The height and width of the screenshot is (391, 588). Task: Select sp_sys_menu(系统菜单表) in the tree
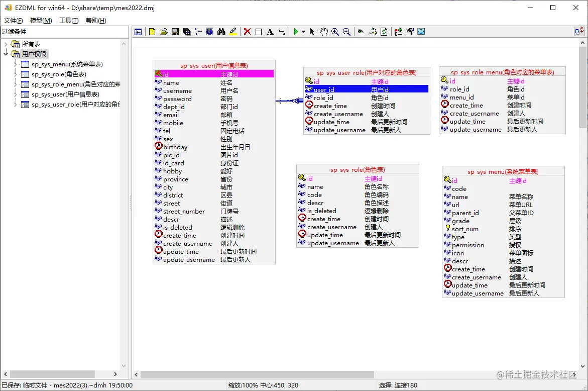(67, 64)
